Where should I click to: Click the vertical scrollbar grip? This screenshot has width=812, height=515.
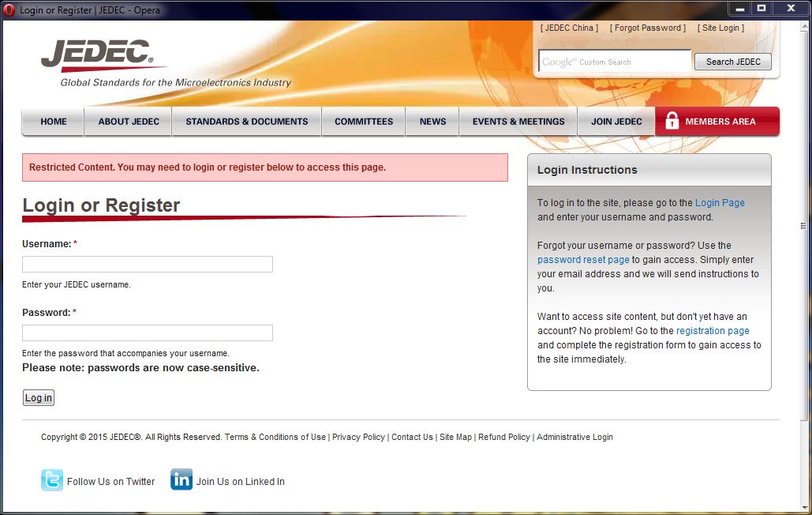tap(803, 225)
